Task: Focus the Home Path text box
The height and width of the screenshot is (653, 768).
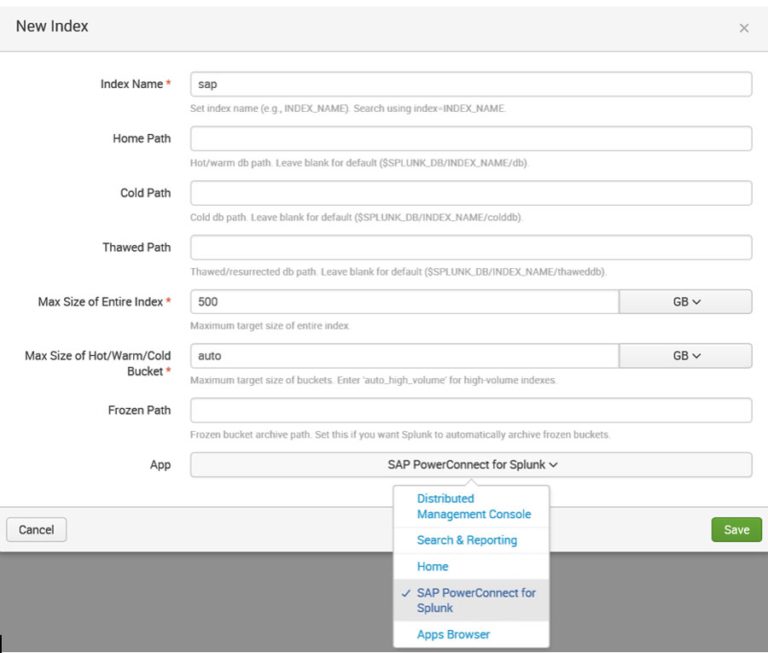Action: (470, 138)
